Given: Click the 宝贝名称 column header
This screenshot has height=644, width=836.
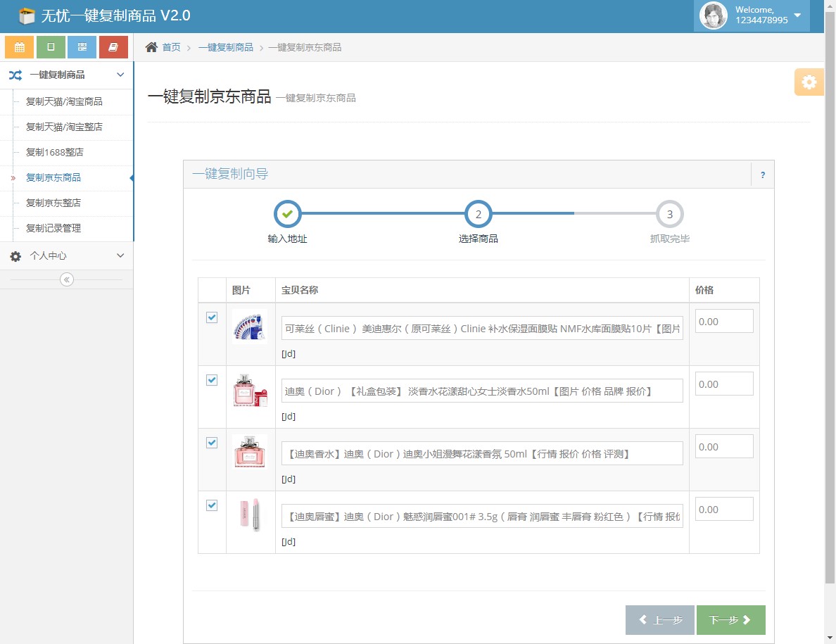Looking at the screenshot, I should [x=300, y=290].
